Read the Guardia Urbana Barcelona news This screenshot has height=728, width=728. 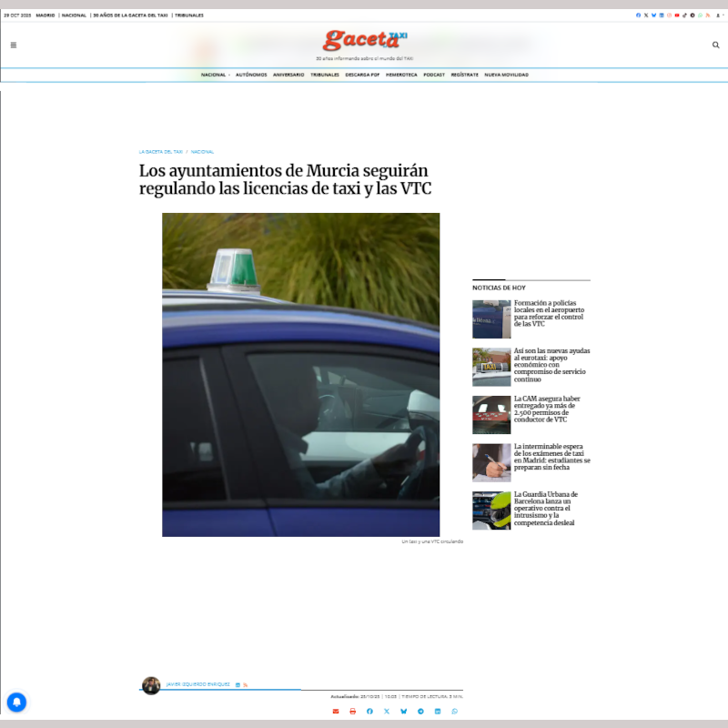pyautogui.click(x=545, y=509)
